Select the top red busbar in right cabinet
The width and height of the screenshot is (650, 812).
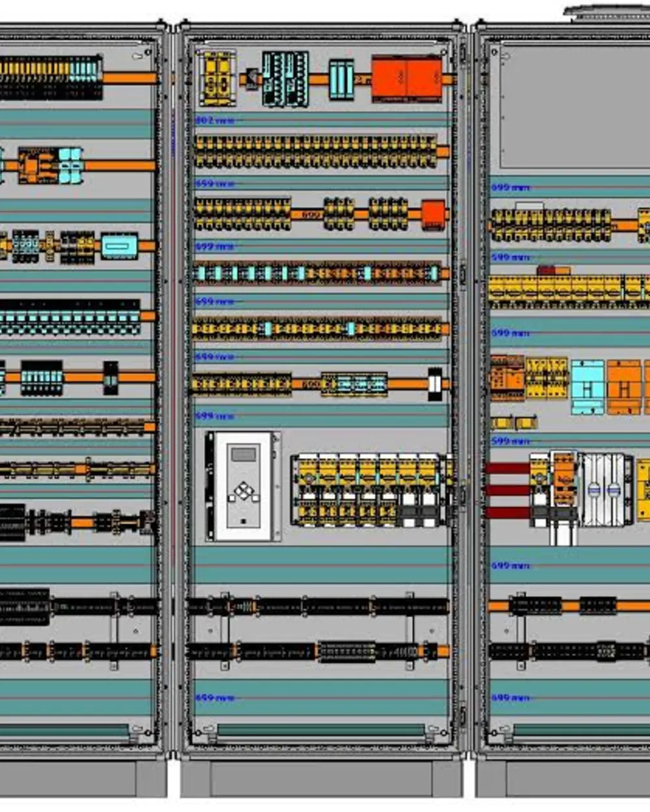(508, 468)
